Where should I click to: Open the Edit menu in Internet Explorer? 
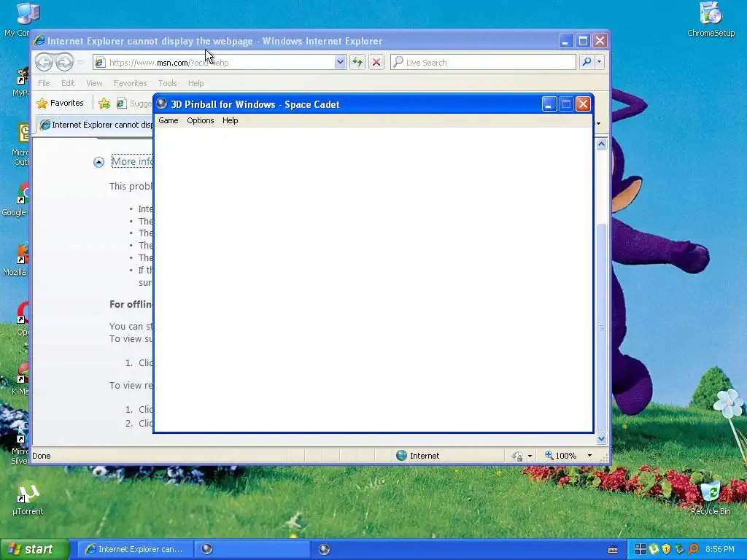pyautogui.click(x=68, y=83)
